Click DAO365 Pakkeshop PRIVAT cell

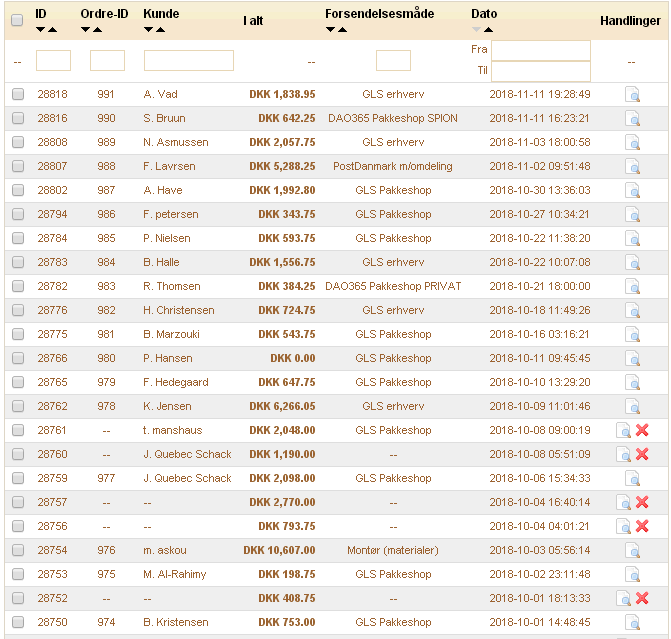pyautogui.click(x=393, y=286)
